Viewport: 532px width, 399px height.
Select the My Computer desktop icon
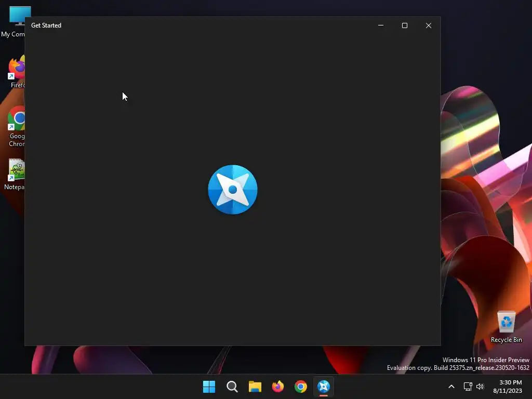click(x=13, y=22)
